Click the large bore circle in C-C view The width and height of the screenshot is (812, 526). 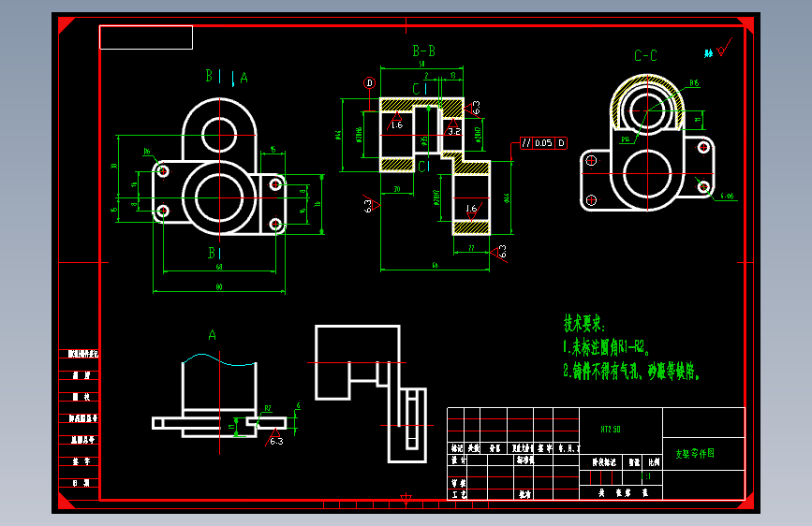pos(647,174)
